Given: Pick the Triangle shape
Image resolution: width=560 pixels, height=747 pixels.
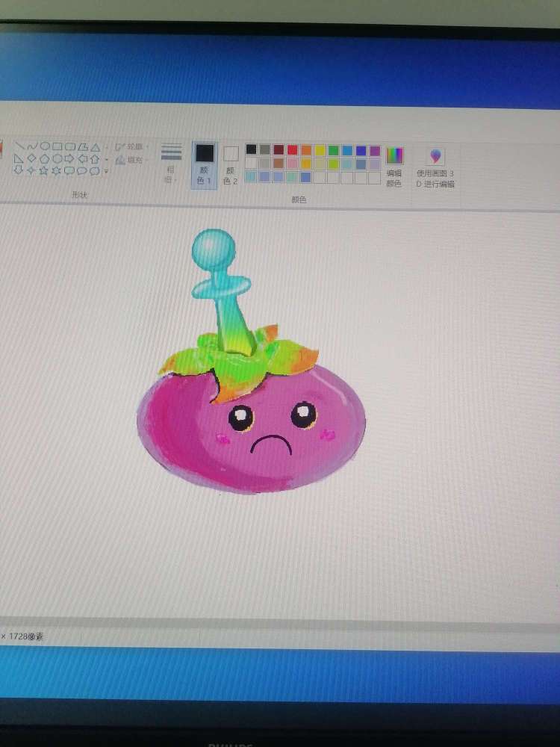Looking at the screenshot, I should 95,146.
